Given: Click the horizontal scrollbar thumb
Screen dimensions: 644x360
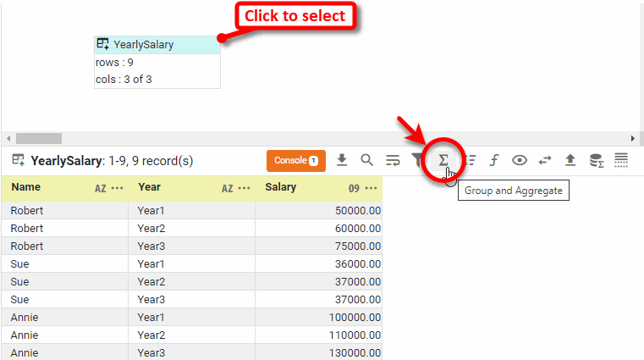Looking at the screenshot, I should click(x=39, y=138).
